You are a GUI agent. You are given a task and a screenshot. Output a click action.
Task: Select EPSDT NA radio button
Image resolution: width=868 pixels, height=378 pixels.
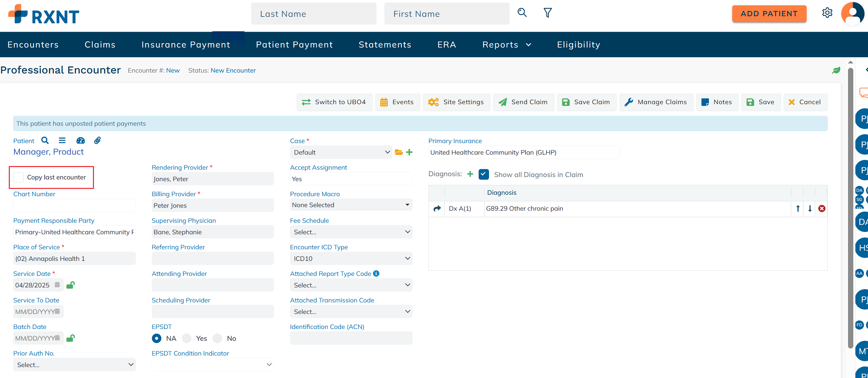[156, 338]
